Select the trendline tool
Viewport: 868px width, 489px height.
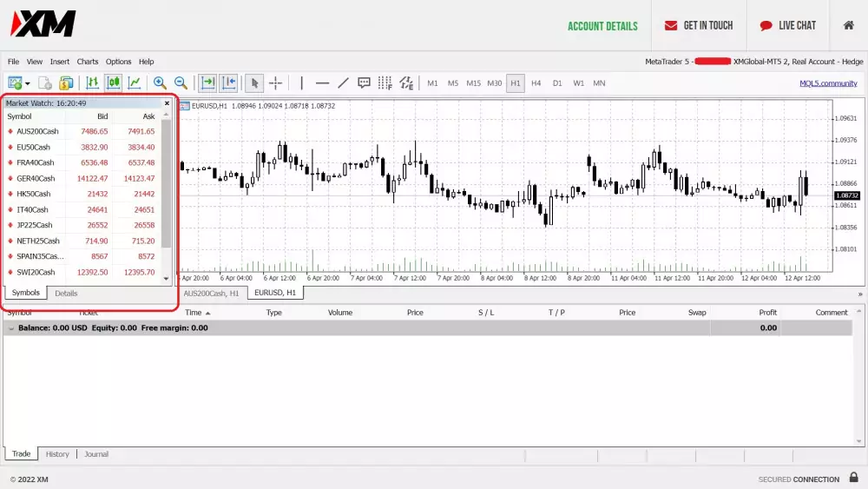(343, 83)
